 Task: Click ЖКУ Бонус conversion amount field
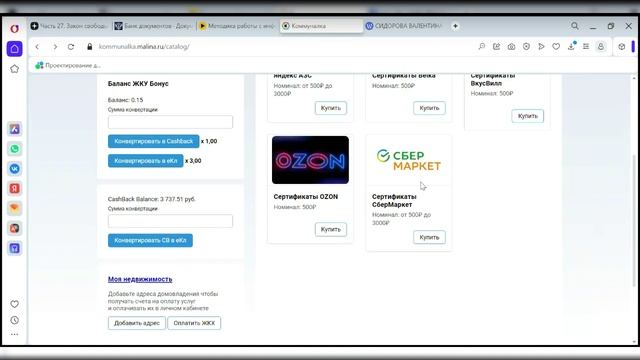point(170,122)
